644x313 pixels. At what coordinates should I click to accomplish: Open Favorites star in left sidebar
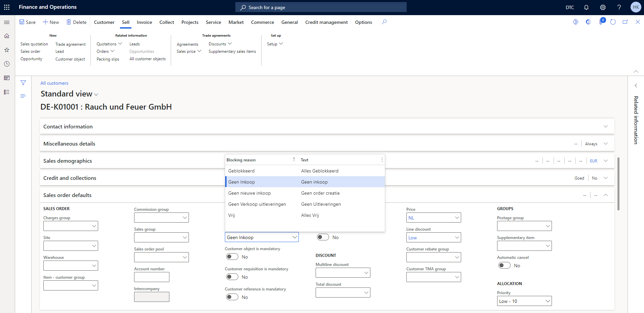[x=7, y=50]
